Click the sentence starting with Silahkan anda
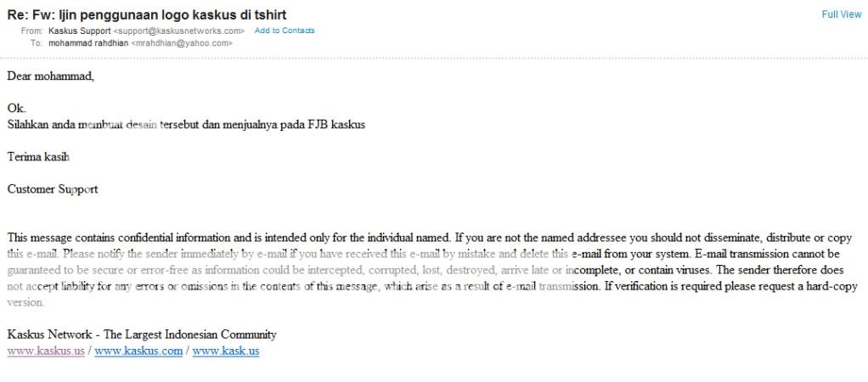Screen dimensions: 868x382 click(186, 125)
